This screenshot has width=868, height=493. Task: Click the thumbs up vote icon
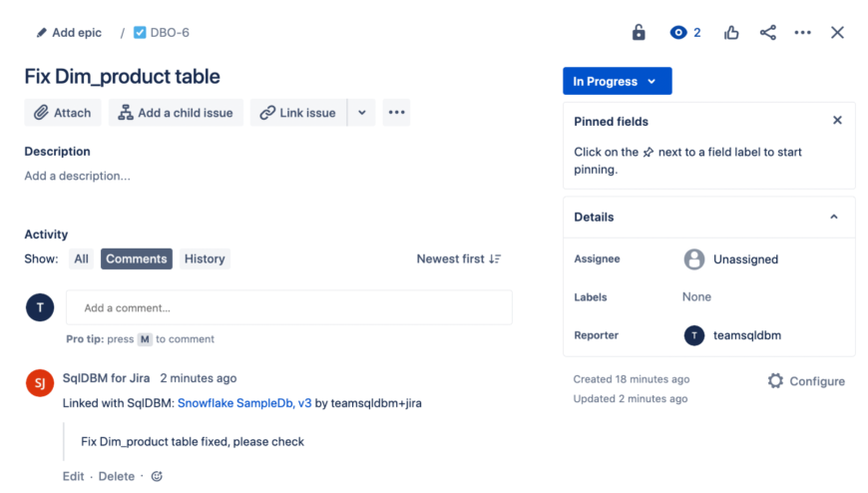[731, 32]
